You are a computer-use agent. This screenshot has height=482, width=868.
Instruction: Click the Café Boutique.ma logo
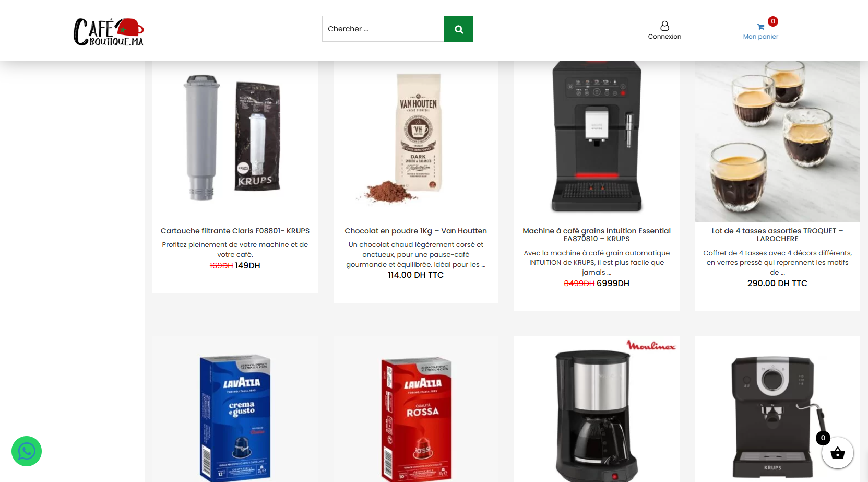tap(109, 32)
